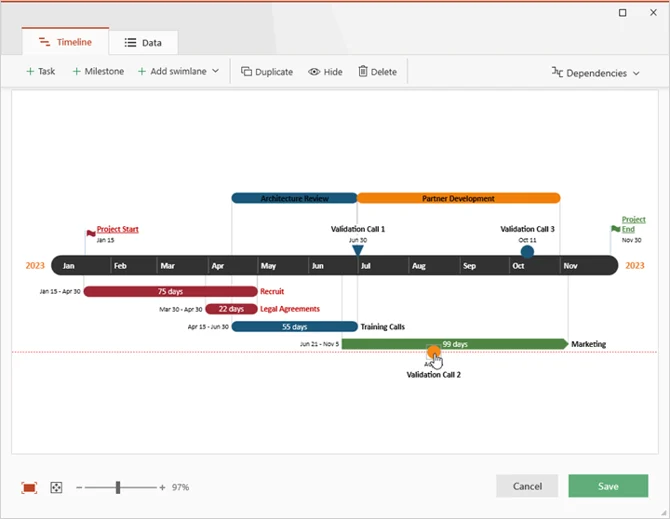Viewport: 670px width, 519px height.
Task: Click the Cancel button
Action: point(527,486)
